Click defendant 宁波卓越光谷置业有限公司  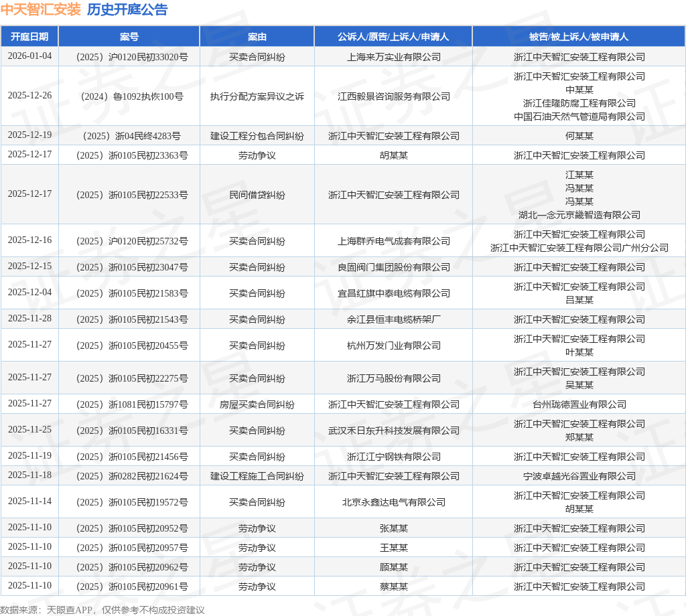(579, 476)
